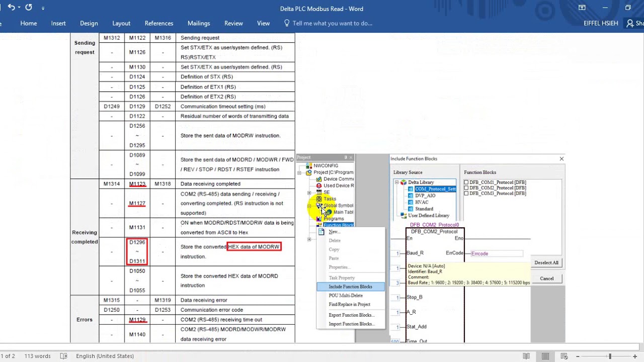Switch to Print Layout view
Viewport: 644px width, 362px height.
[x=545, y=356]
